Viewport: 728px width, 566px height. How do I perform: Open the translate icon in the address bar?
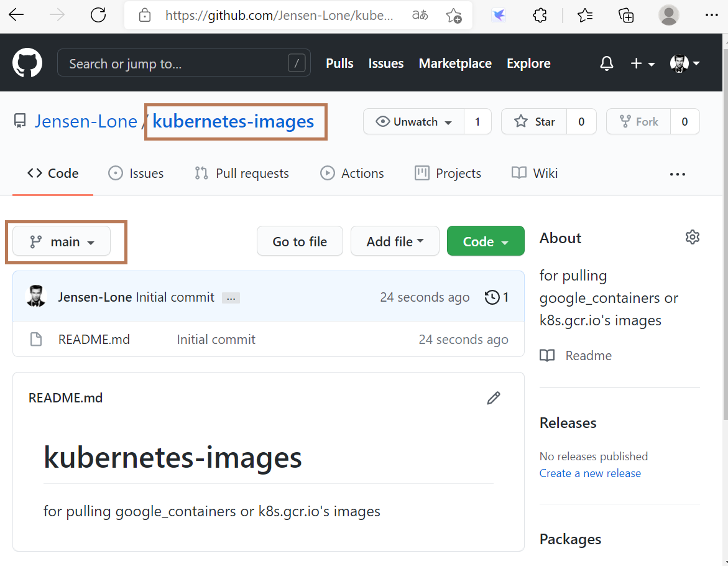click(420, 16)
